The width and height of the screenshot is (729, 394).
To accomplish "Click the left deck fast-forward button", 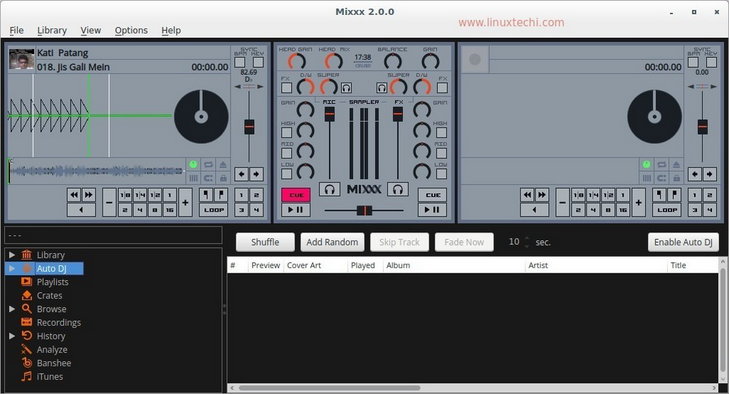I will point(88,195).
